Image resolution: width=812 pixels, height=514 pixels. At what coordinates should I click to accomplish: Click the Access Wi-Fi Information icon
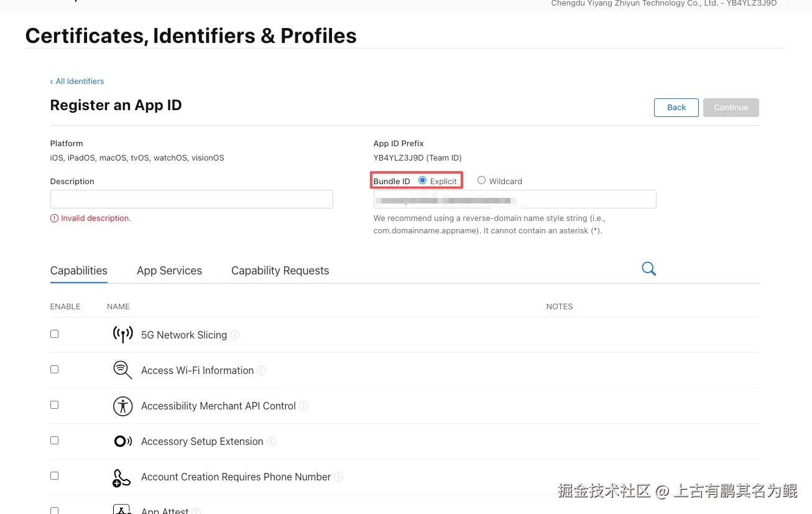122,370
